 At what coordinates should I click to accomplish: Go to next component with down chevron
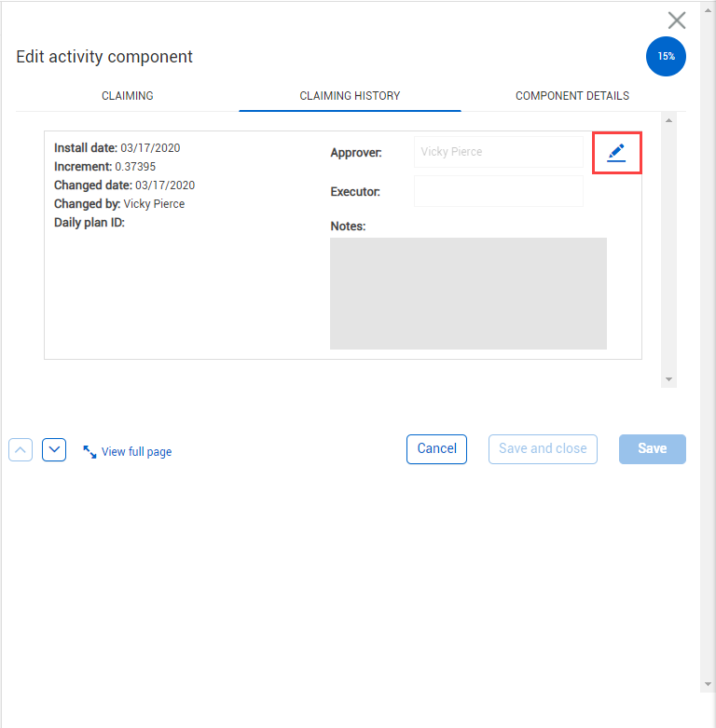(x=54, y=449)
